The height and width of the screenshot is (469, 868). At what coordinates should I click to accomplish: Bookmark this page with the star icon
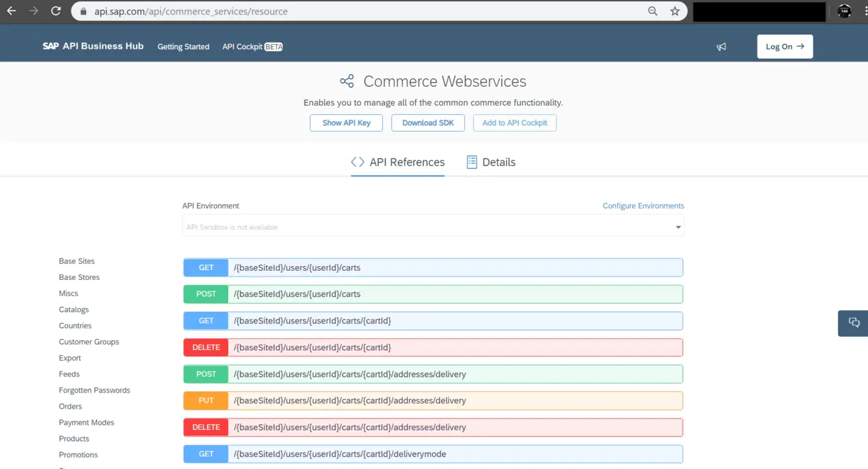[x=675, y=11]
